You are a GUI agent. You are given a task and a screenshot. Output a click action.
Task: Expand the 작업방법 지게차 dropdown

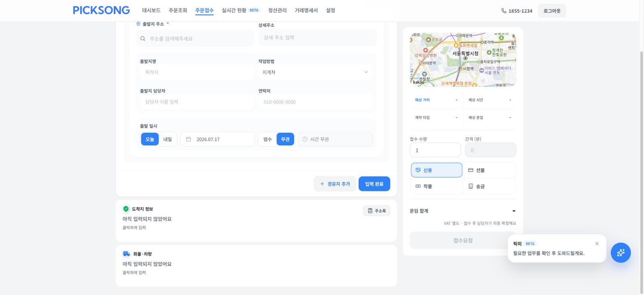315,72
